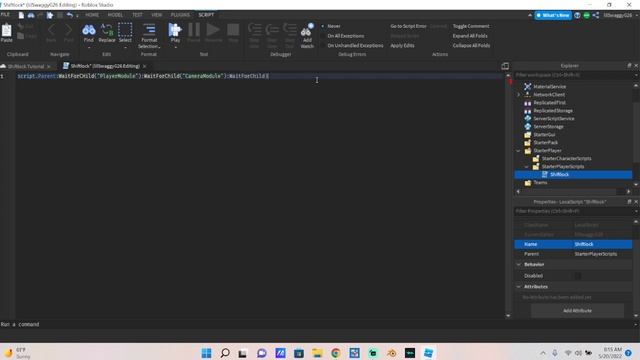The width and height of the screenshot is (640, 360).
Task: Select ServerStorage in the Explorer
Action: [548, 127]
